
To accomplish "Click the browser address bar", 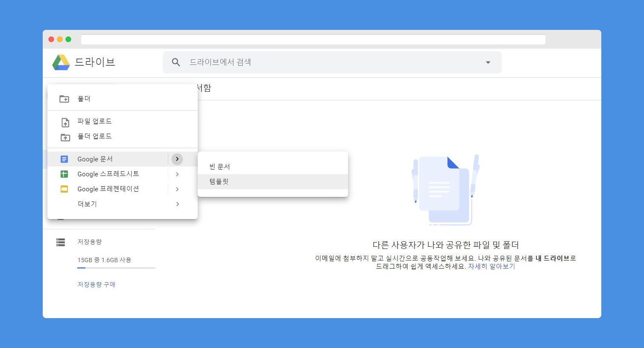I will 313,39.
